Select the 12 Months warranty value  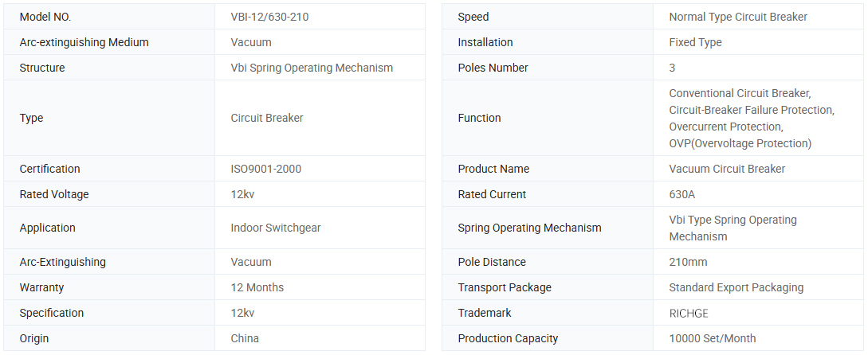257,287
